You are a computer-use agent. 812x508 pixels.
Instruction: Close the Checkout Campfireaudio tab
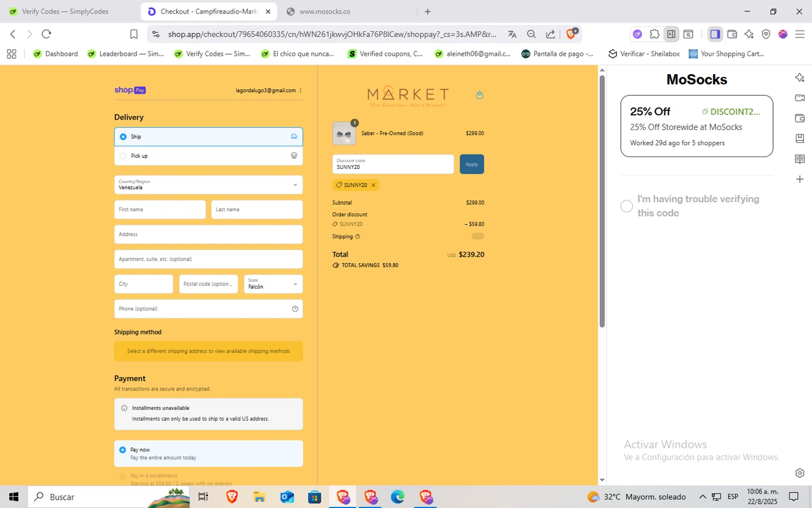[x=268, y=11]
